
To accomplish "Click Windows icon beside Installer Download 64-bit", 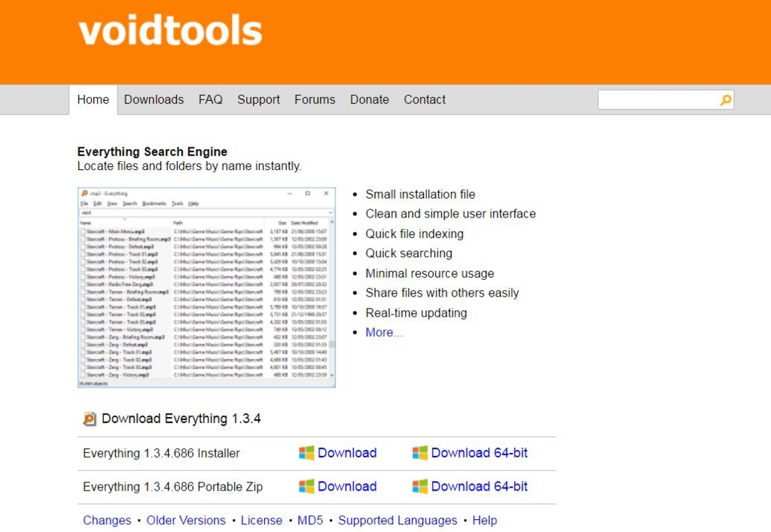I will pos(420,453).
